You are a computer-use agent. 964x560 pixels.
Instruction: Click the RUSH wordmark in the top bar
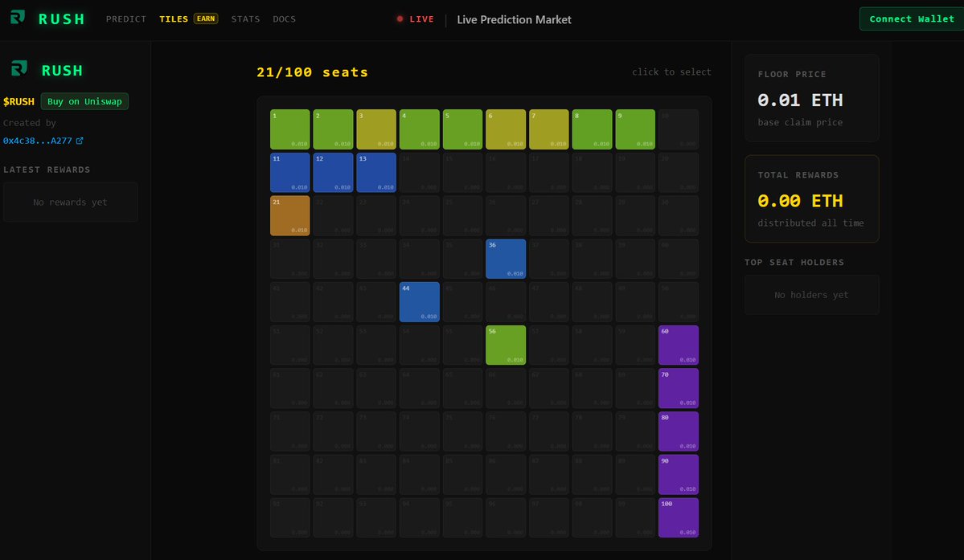61,19
